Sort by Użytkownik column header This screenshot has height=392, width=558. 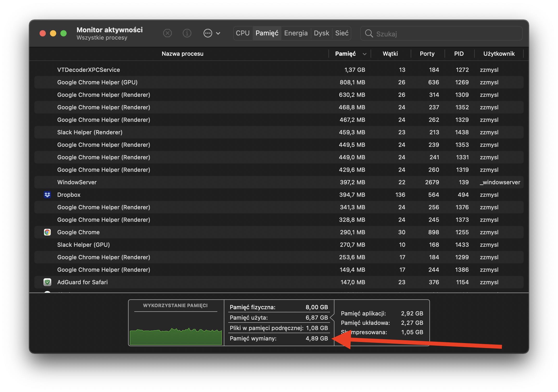coord(499,54)
